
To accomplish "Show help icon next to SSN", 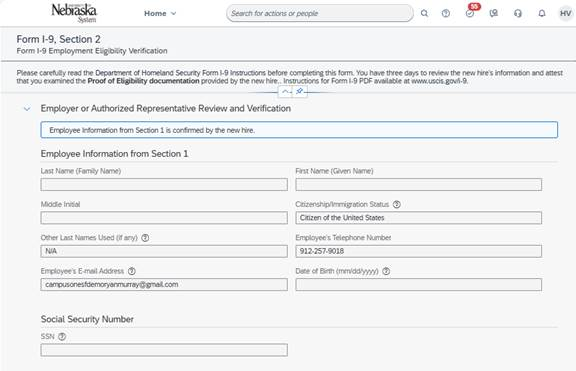I will [62, 336].
